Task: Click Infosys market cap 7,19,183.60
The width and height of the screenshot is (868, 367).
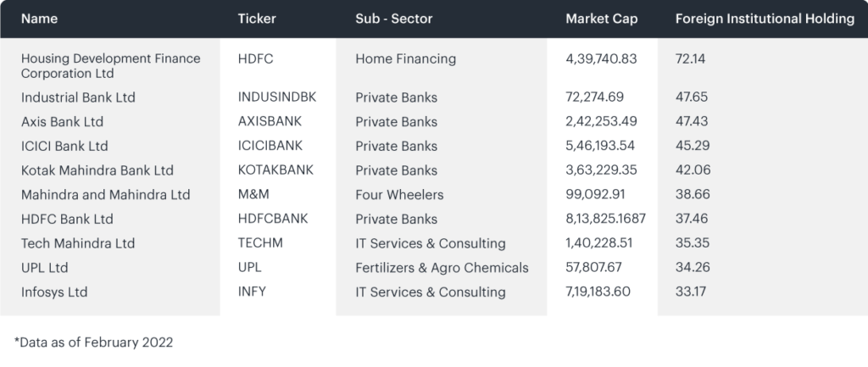Action: coord(598,292)
